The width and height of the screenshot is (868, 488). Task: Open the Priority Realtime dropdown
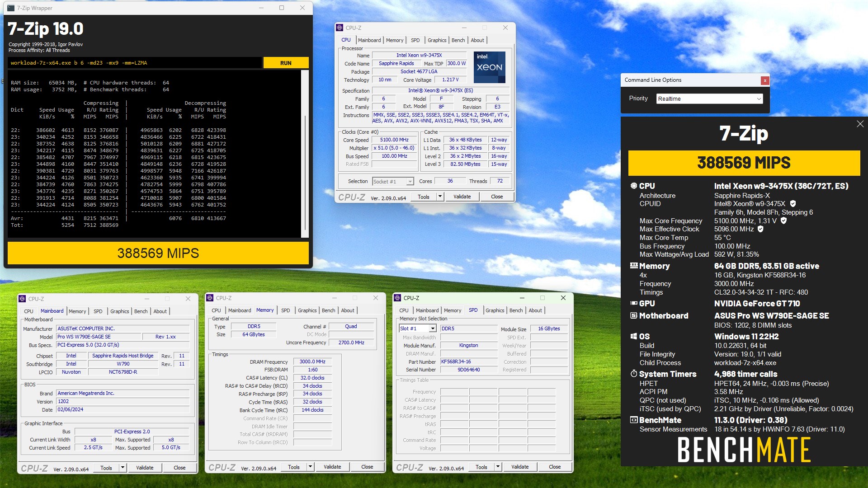[709, 99]
